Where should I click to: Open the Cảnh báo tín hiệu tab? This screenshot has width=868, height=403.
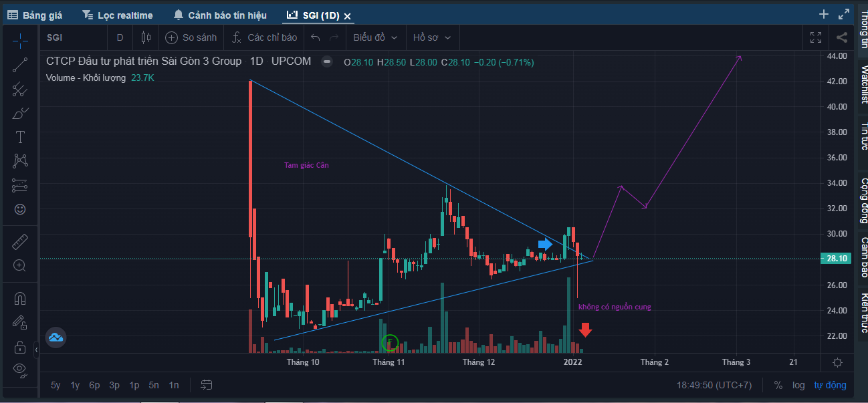[x=219, y=15]
